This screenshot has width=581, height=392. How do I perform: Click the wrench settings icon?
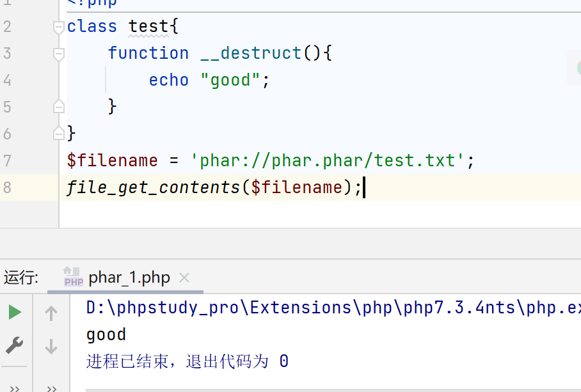[x=14, y=346]
